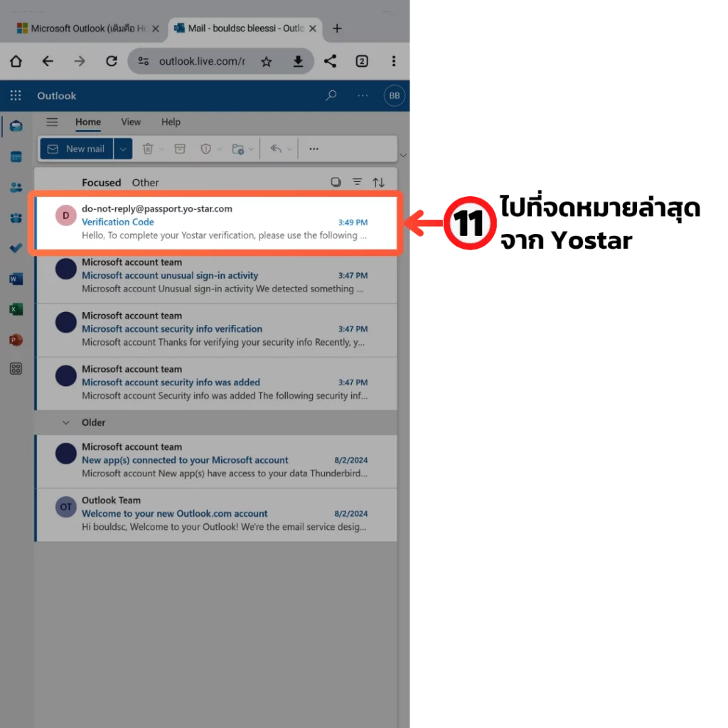
Task: Open browser three-dot menu
Action: click(394, 61)
